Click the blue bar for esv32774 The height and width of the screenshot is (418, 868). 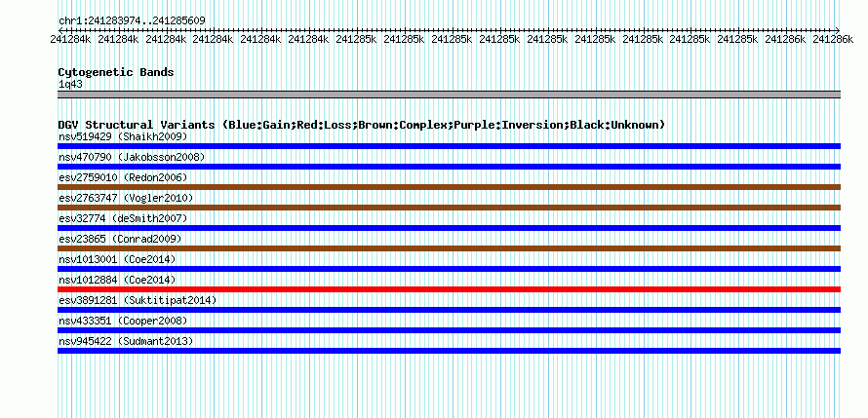(x=449, y=228)
